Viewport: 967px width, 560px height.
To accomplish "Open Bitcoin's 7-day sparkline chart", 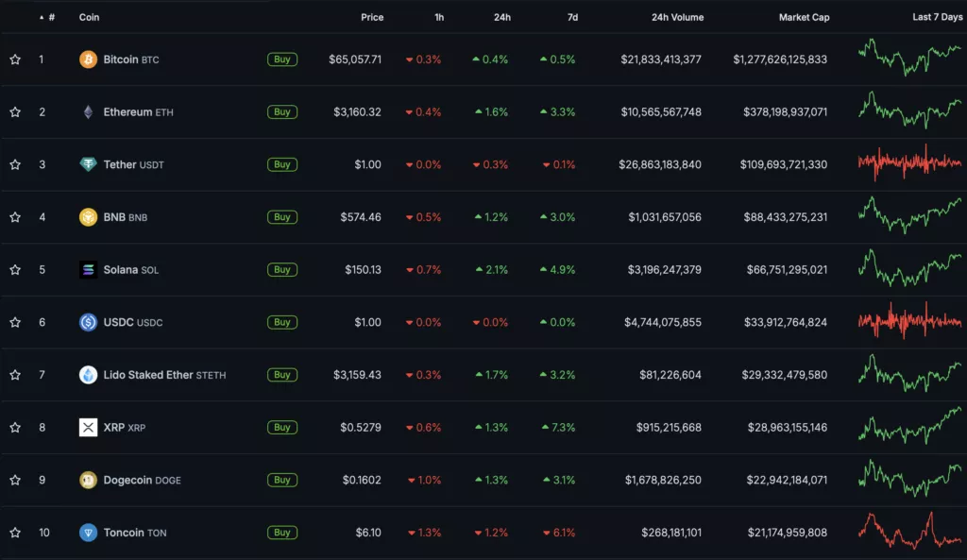I will pos(909,58).
